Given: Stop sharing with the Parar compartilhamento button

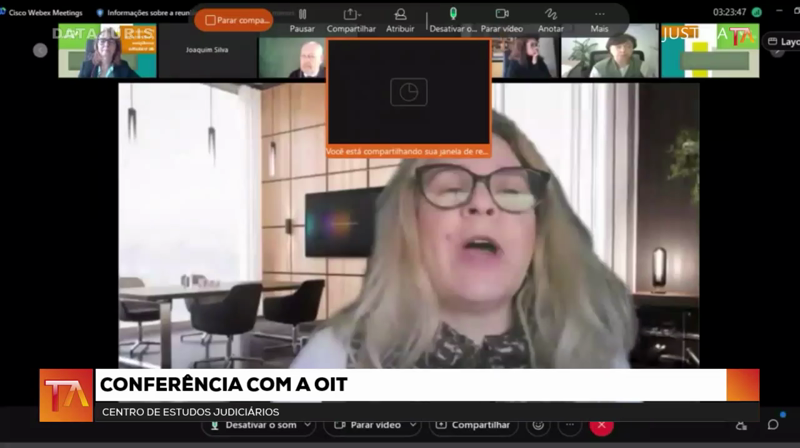Looking at the screenshot, I should coord(238,20).
